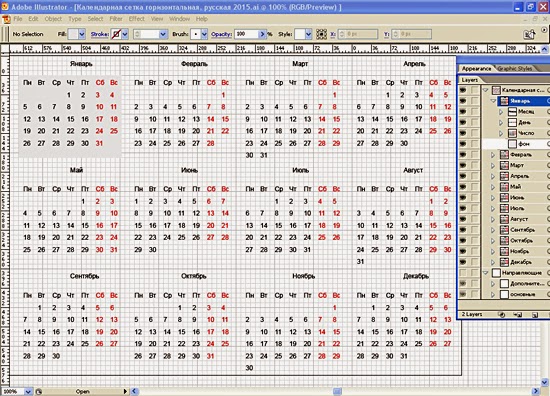Click the Stroke link label
Image resolution: width=550 pixels, height=396 pixels.
100,34
